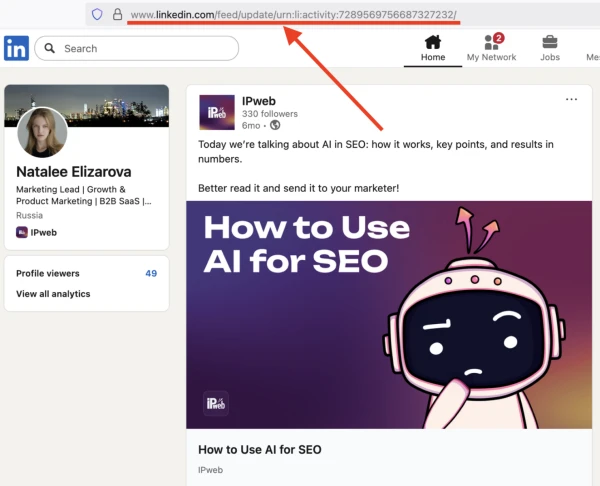The height and width of the screenshot is (486, 600).
Task: Click the article title below the post image
Action: pos(259,450)
